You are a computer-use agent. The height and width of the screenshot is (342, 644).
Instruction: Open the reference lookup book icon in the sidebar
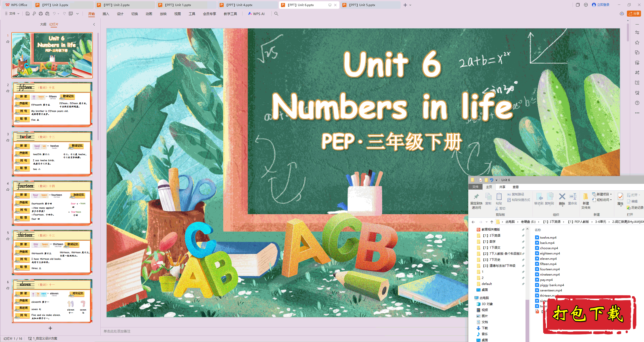(637, 83)
